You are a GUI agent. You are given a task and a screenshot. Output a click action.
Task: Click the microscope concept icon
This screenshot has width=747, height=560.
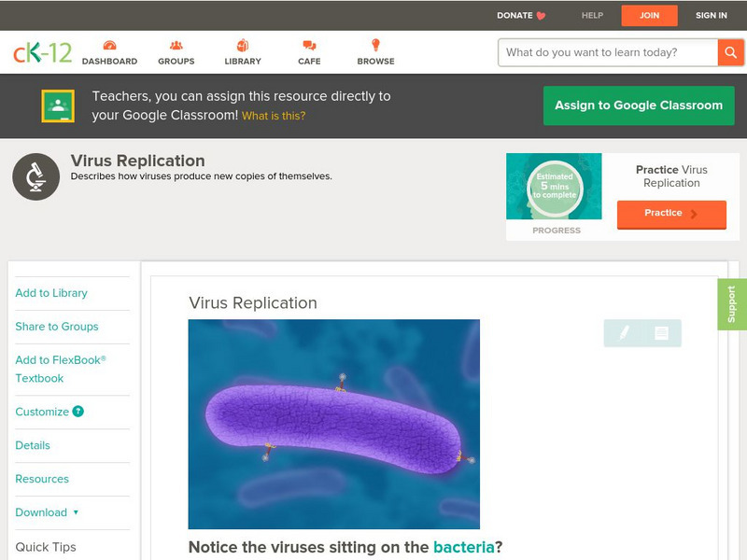[x=35, y=174]
